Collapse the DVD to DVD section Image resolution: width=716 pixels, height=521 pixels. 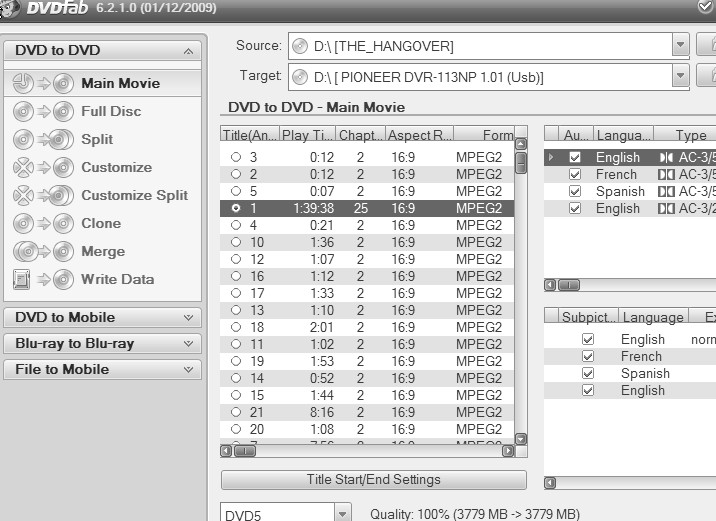(x=188, y=51)
